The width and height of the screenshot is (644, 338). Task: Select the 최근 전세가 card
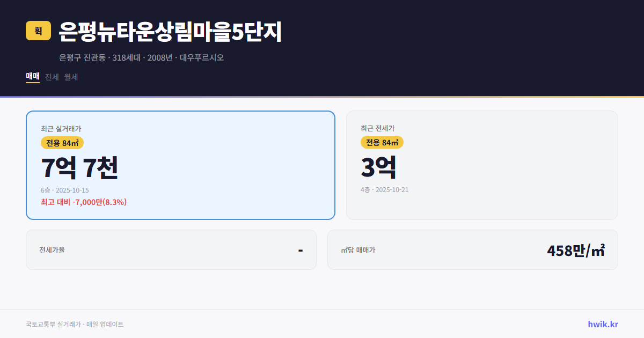pyautogui.click(x=482, y=165)
